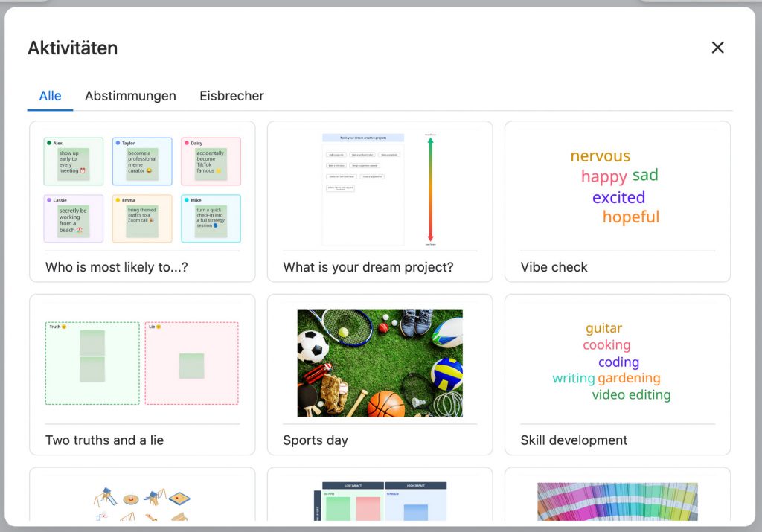Open the impact matrix activity thumbnail
762x532 pixels.
pyautogui.click(x=380, y=501)
